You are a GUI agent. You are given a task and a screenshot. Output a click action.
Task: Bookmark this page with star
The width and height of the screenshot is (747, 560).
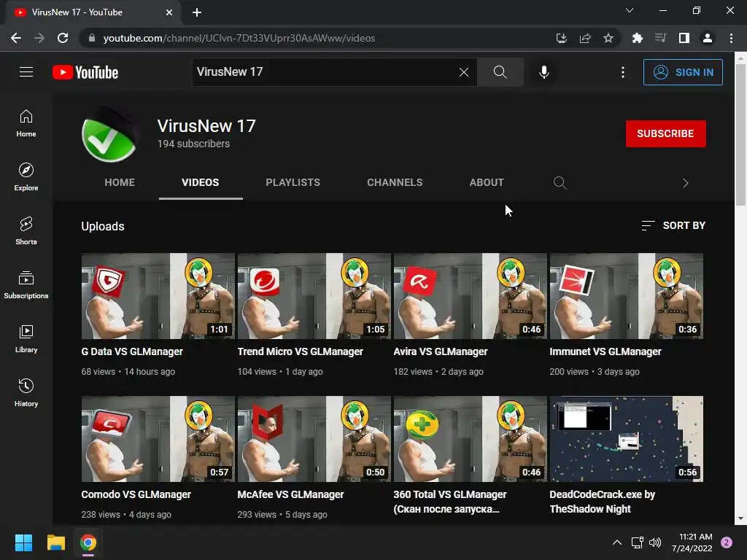coord(608,38)
